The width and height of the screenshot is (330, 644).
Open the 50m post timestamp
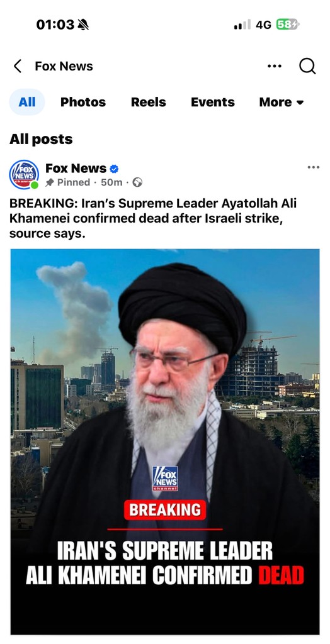point(111,182)
